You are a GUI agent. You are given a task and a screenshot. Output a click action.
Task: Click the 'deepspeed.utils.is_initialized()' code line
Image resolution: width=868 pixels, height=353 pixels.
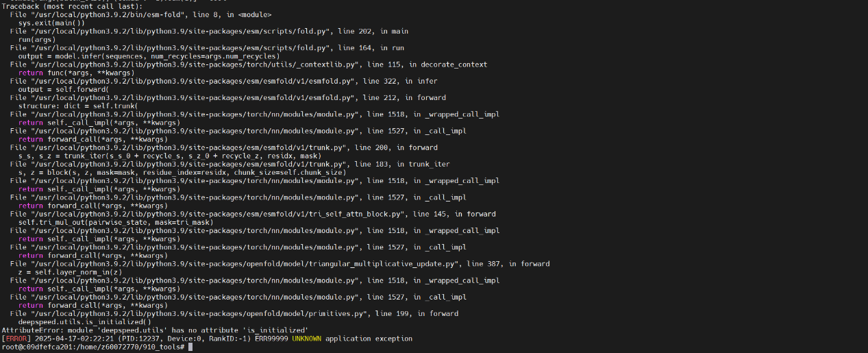pos(84,321)
